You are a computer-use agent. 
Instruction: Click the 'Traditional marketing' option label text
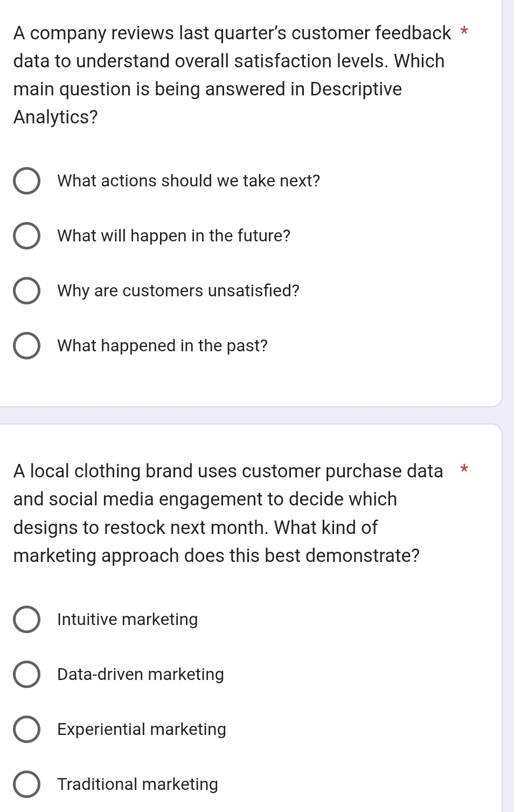coord(137,785)
